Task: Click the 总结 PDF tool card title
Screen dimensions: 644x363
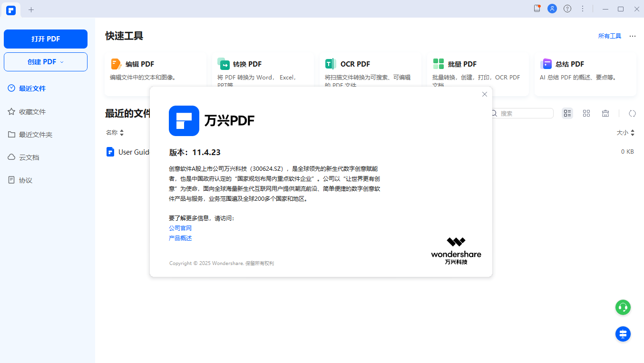Action: 570,64
